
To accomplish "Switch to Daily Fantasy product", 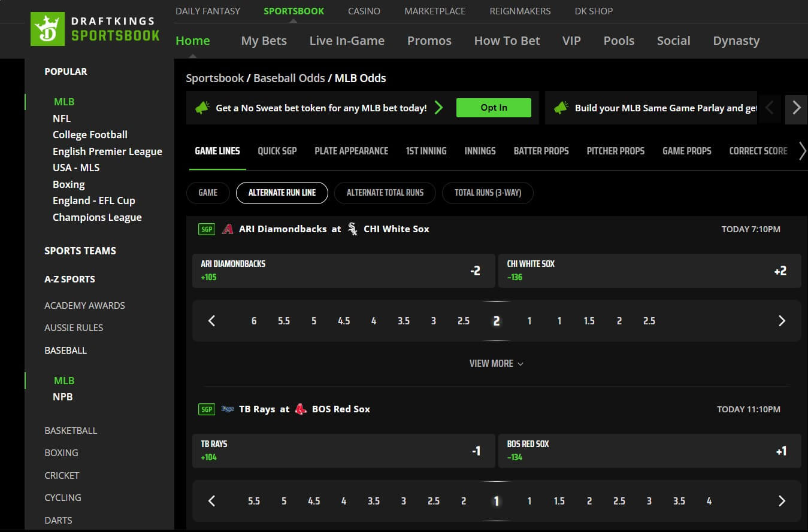I will pyautogui.click(x=208, y=11).
